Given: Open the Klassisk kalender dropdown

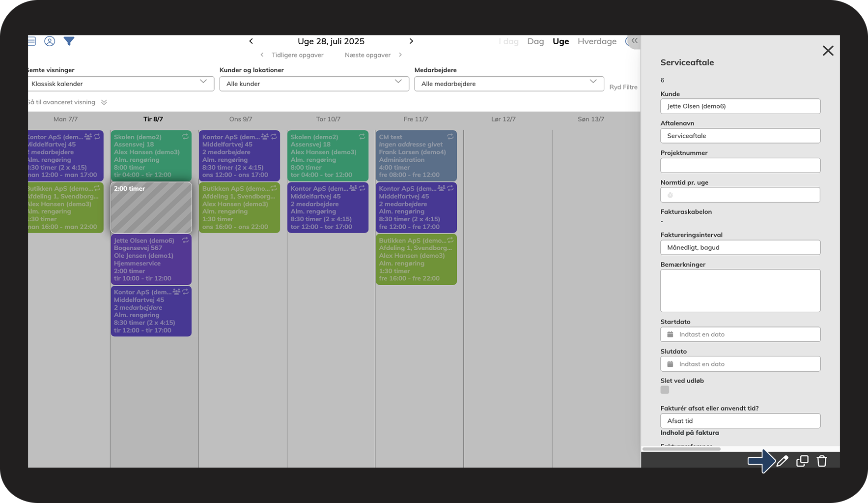Looking at the screenshot, I should (121, 84).
